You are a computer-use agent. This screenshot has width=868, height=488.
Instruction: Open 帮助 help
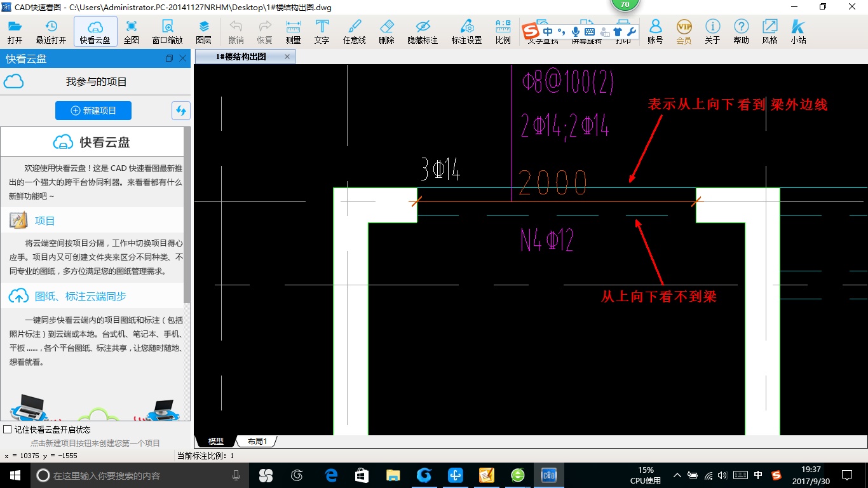click(x=741, y=32)
